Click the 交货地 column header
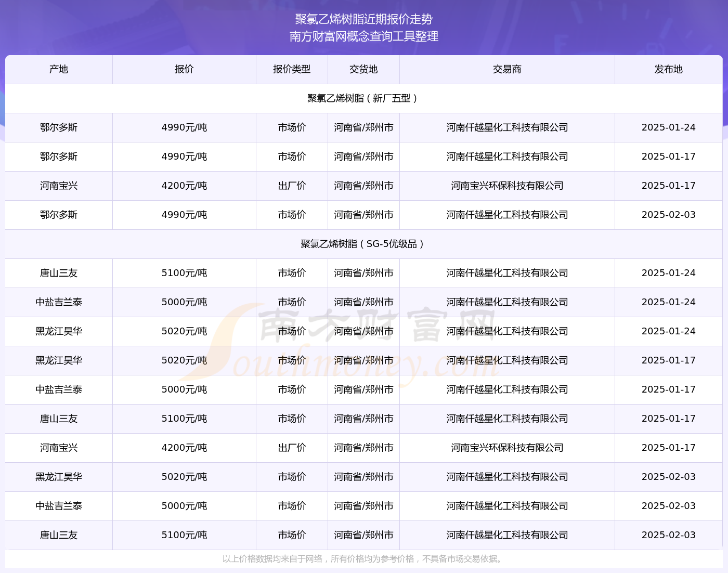728x573 pixels. [x=363, y=69]
